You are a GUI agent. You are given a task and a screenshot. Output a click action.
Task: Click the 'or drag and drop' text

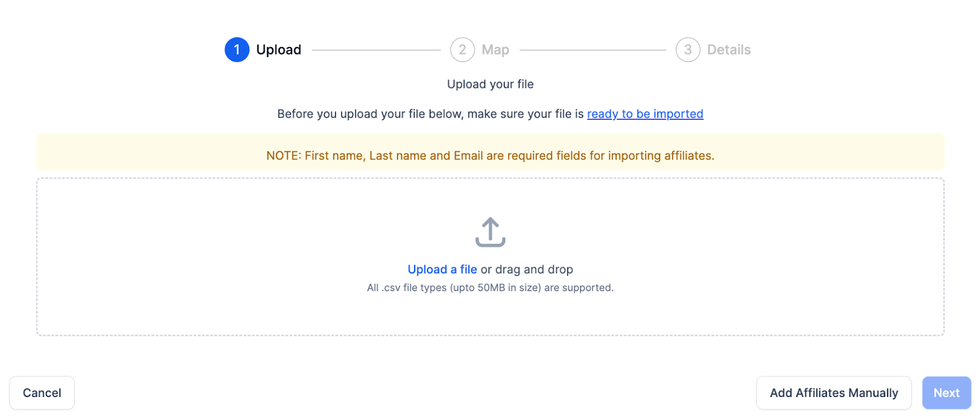[x=527, y=270]
